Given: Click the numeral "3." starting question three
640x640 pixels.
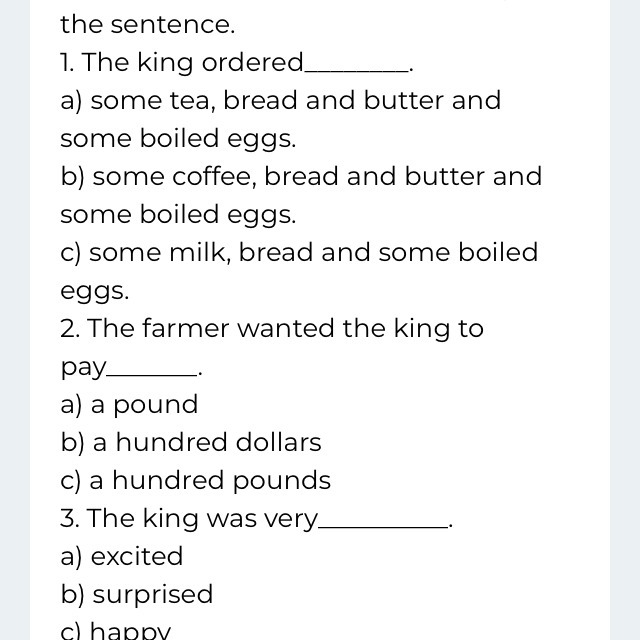Looking at the screenshot, I should [x=69, y=519].
